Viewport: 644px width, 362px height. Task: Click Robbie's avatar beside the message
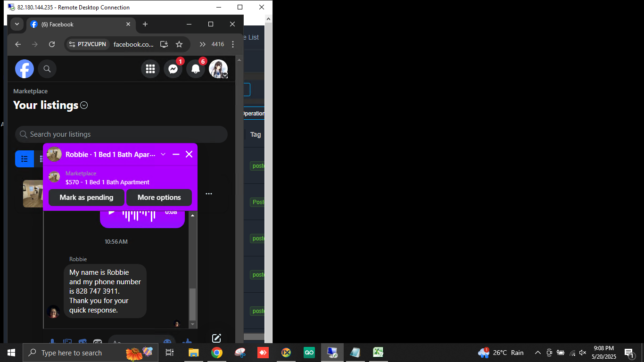[x=53, y=312]
